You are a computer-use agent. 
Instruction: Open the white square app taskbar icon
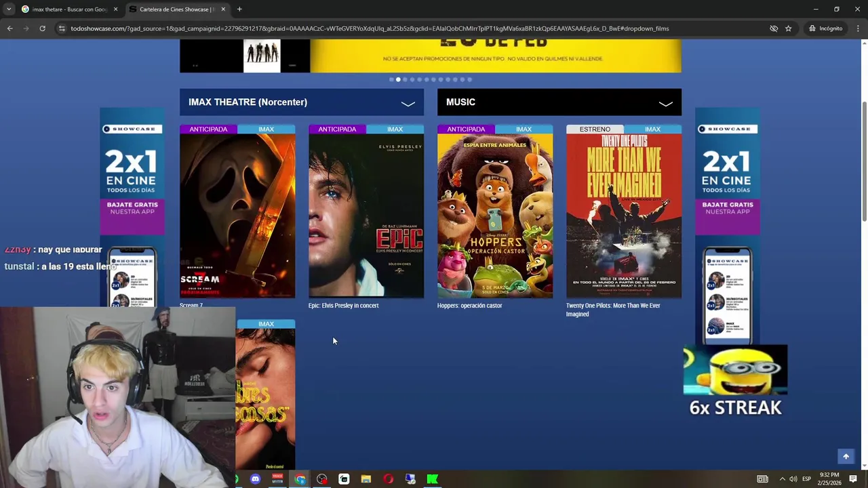click(x=344, y=479)
